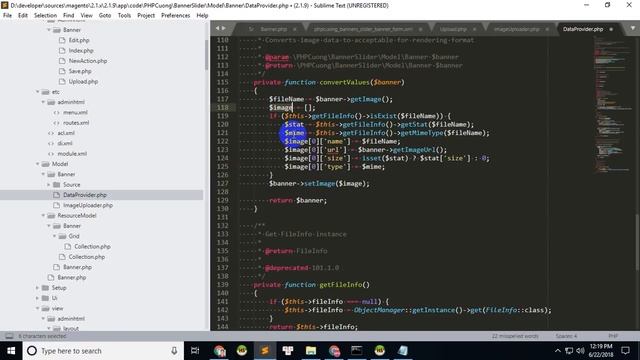Click 'return $banner;' on line 129
The height and width of the screenshot is (360, 640).
click(x=298, y=200)
